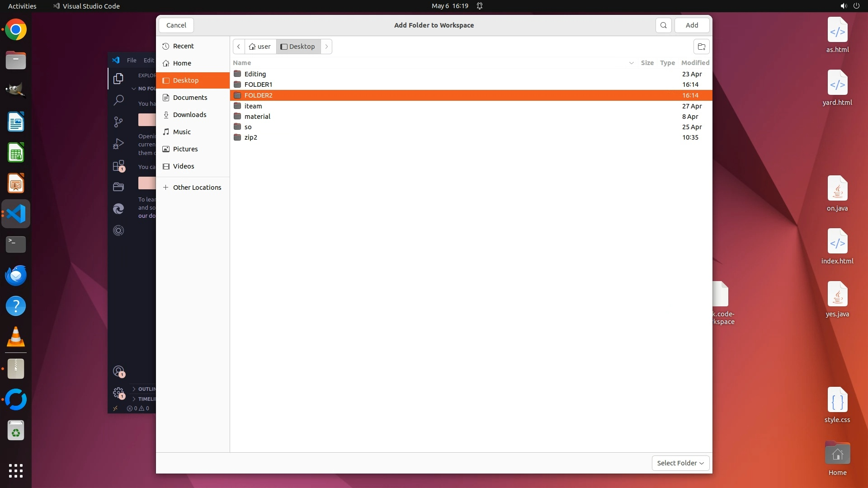Open Other Locations in sidebar
The height and width of the screenshot is (488, 868).
197,188
